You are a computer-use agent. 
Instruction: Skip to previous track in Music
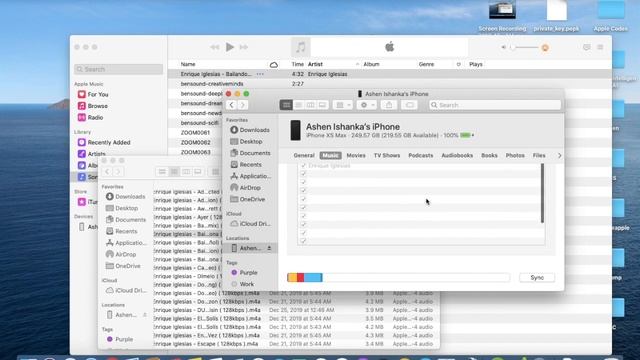[215, 47]
